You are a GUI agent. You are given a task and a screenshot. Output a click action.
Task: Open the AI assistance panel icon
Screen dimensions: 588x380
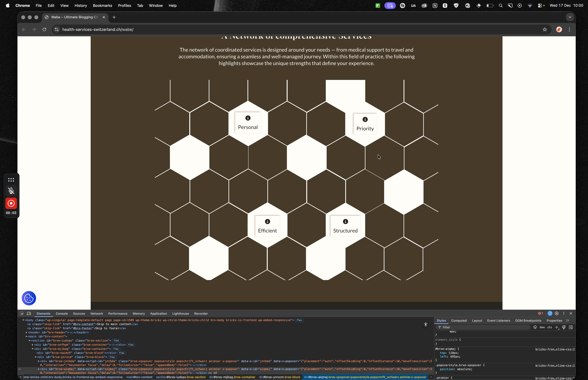click(550, 313)
